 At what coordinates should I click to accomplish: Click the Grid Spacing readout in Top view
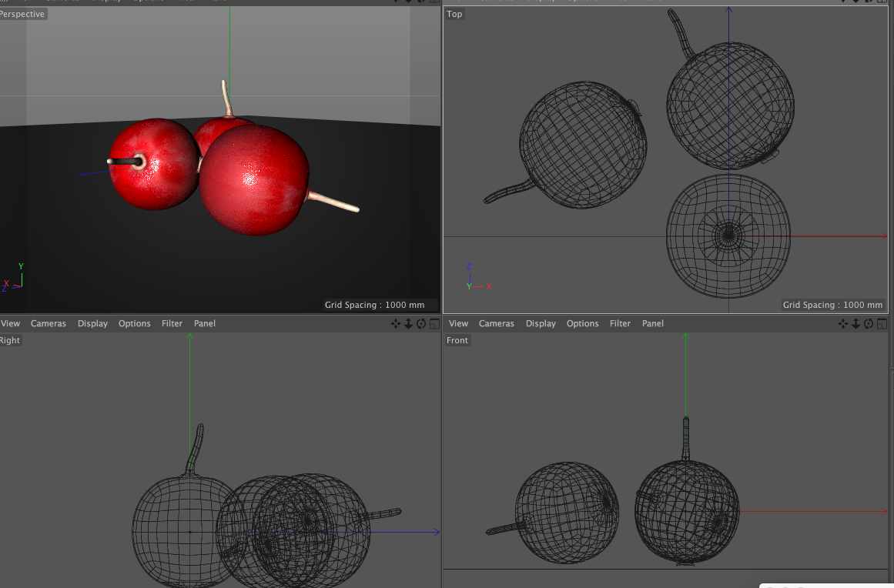click(x=832, y=305)
